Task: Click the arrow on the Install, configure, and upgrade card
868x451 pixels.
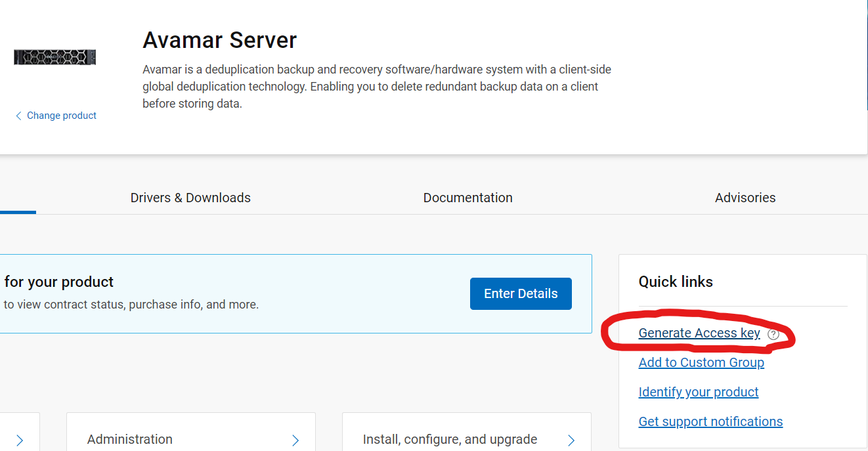Action: 571,439
